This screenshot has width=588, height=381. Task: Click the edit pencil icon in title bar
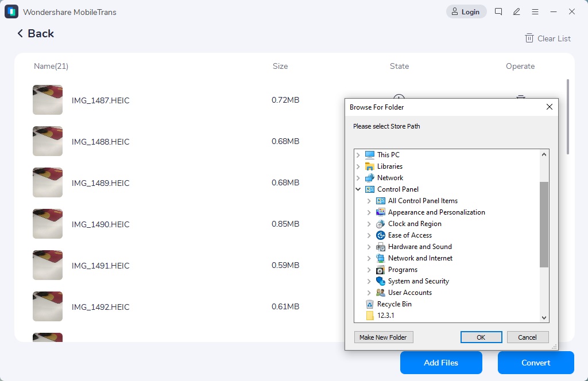click(x=517, y=11)
